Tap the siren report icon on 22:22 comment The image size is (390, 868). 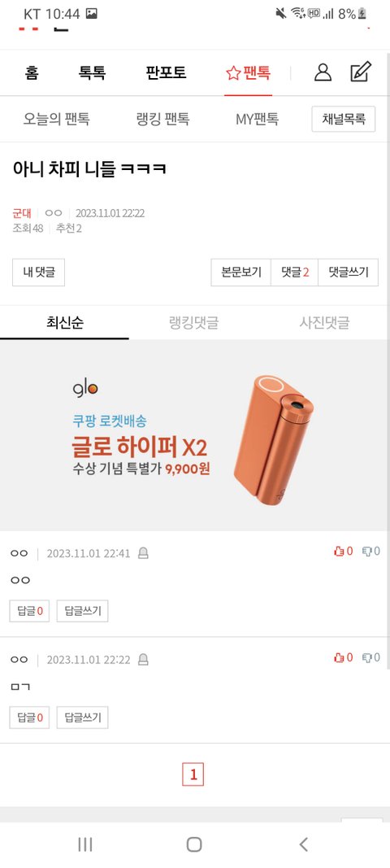143,659
